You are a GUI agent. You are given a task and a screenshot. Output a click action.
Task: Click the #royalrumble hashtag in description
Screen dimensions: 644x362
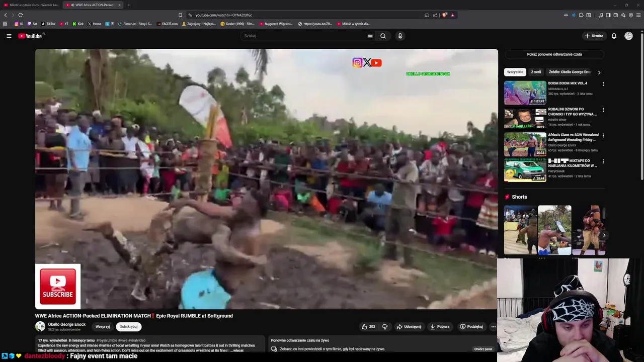[107, 340]
